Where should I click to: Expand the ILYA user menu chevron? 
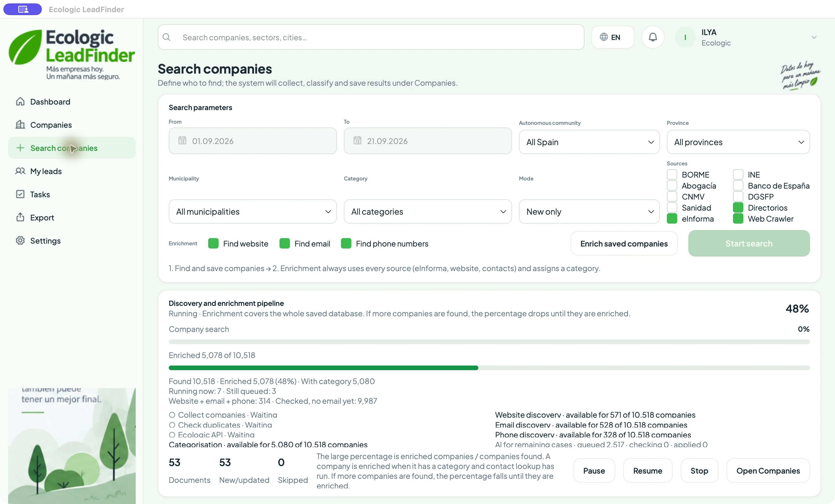814,37
